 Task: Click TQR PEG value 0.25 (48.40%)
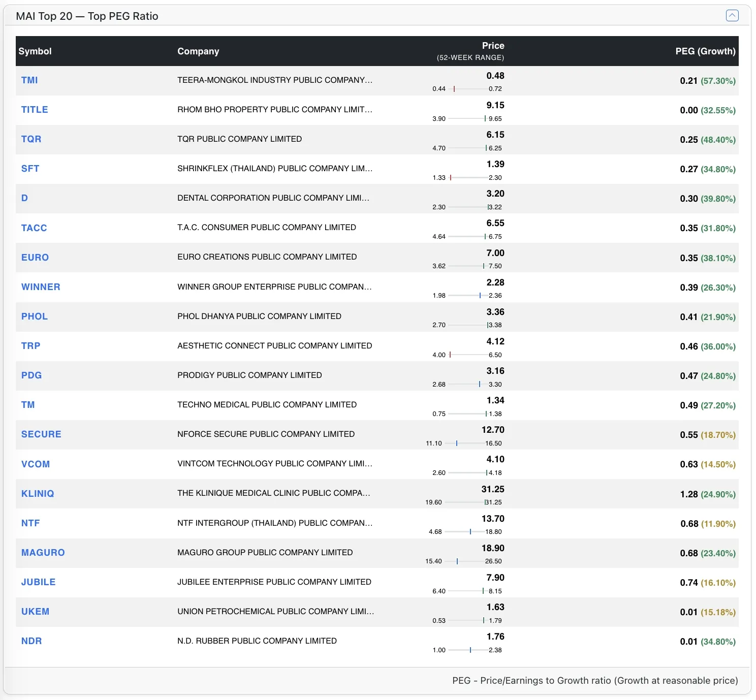(x=708, y=140)
